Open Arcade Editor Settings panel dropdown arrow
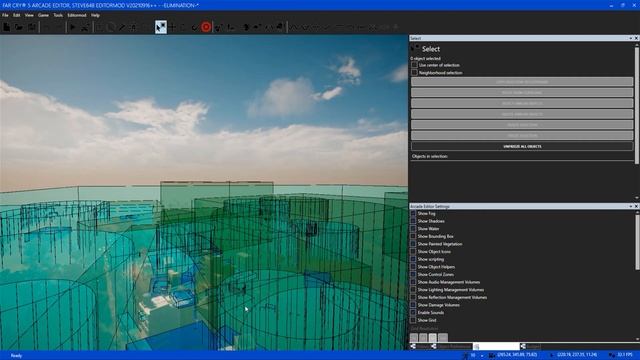640x360 pixels. click(x=630, y=207)
